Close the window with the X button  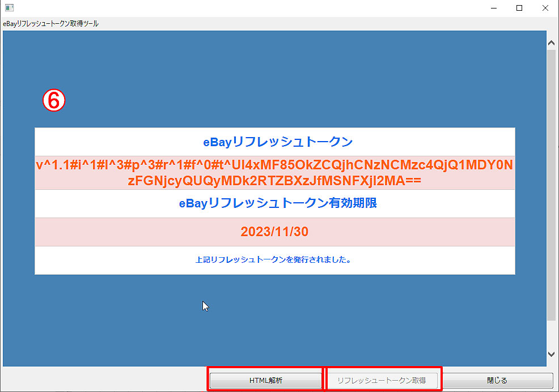[545, 8]
